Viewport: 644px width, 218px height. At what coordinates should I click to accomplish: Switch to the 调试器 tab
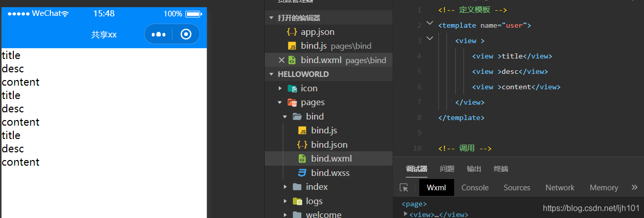point(417,169)
